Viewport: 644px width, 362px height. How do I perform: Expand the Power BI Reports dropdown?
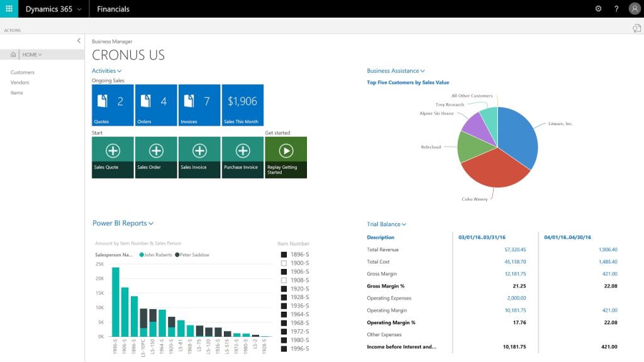[123, 223]
